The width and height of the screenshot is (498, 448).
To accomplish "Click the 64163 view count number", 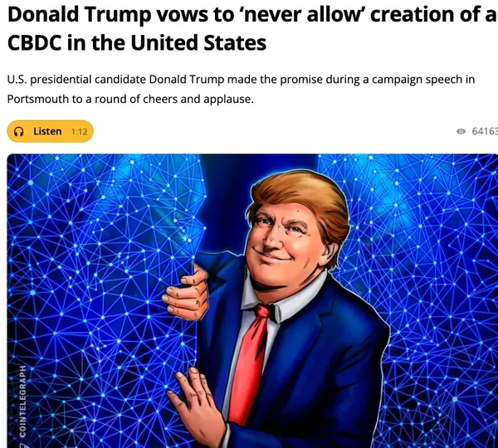I will (485, 131).
